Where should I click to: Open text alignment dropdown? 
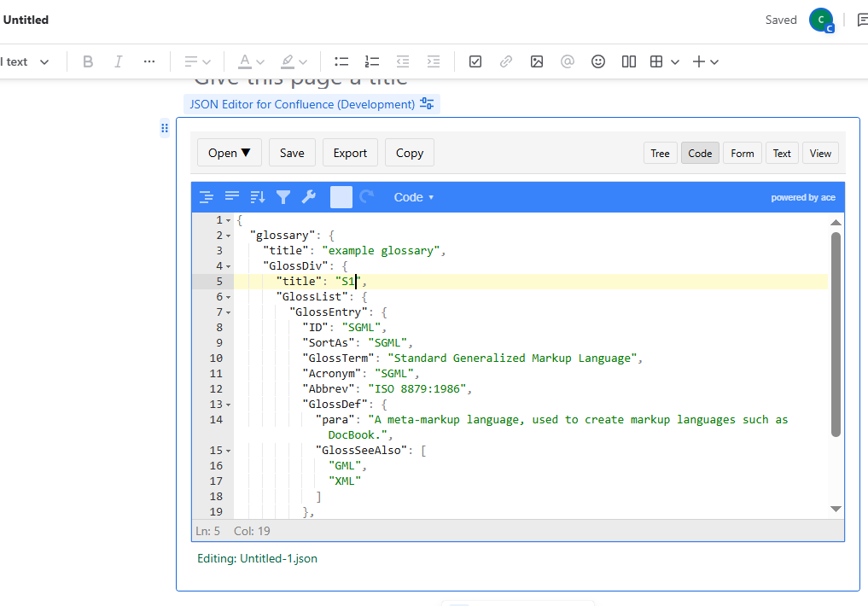(x=197, y=61)
